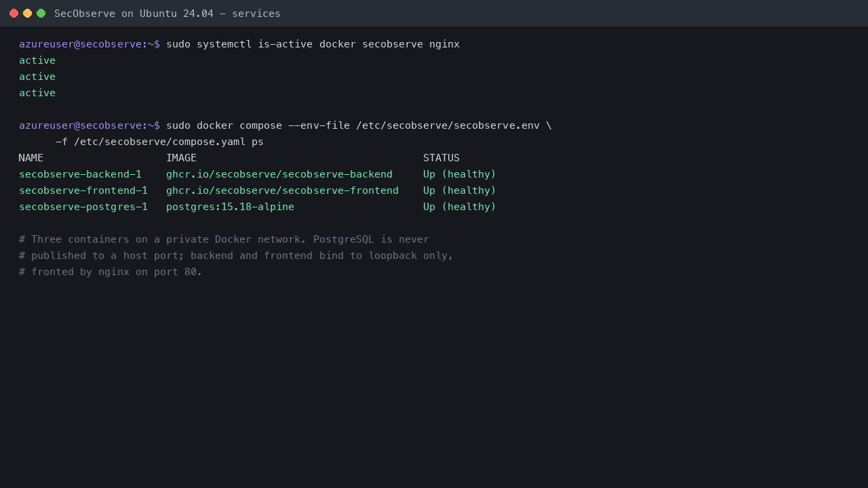Click the secobserve-backend-1 container name
868x488 pixels.
80,174
